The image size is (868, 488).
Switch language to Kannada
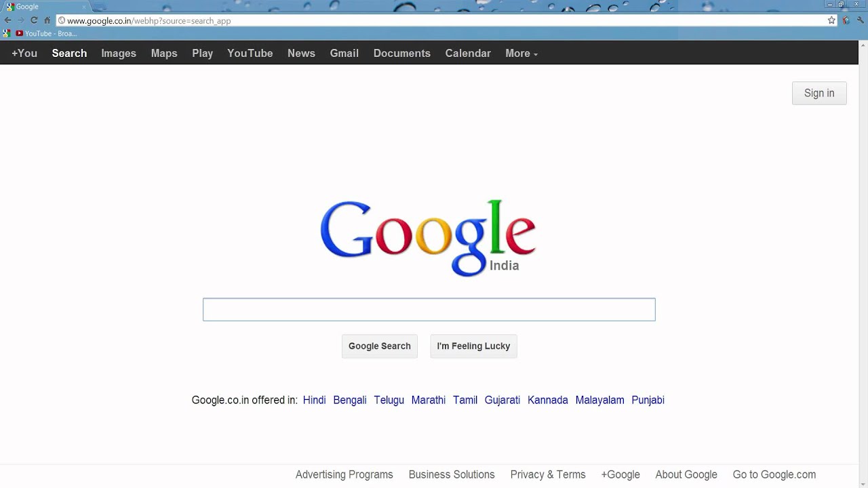548,400
